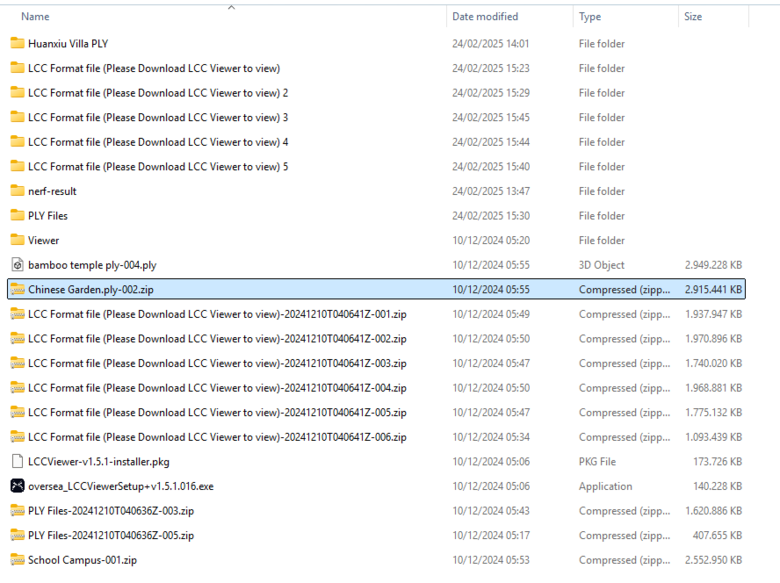The width and height of the screenshot is (780, 583).
Task: Click the PLY Files folder icon
Action: 17,216
